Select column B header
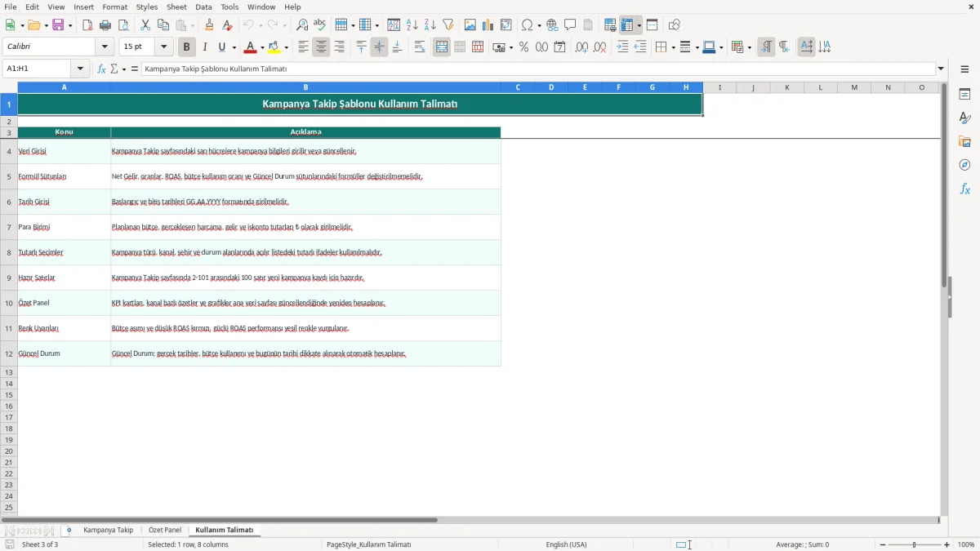Viewport: 980px width, 551px height. click(x=305, y=87)
